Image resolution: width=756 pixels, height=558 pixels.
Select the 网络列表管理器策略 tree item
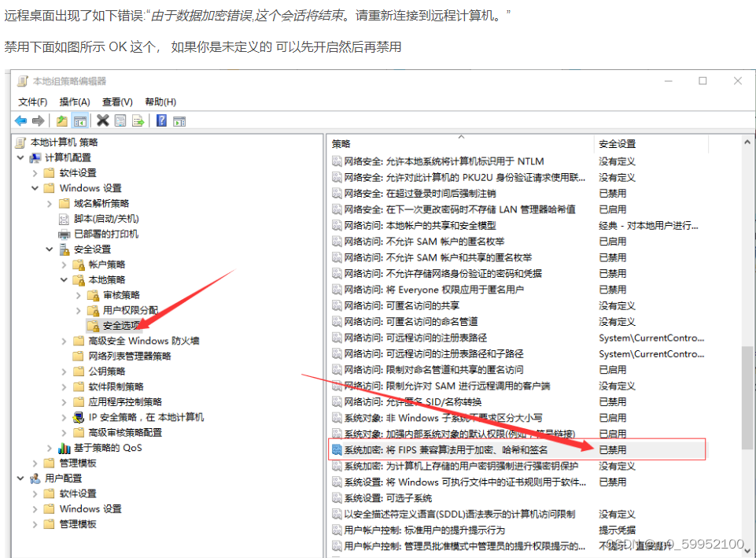130,356
